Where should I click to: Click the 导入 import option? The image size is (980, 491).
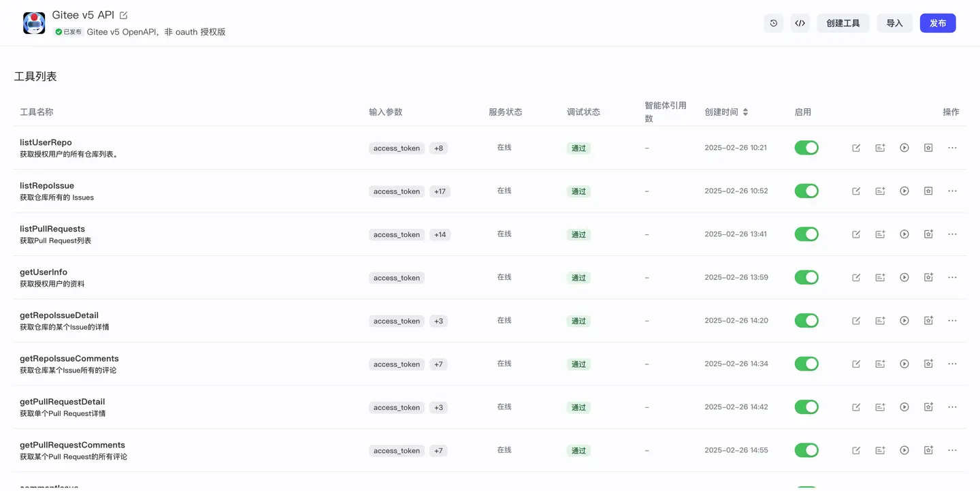tap(894, 22)
